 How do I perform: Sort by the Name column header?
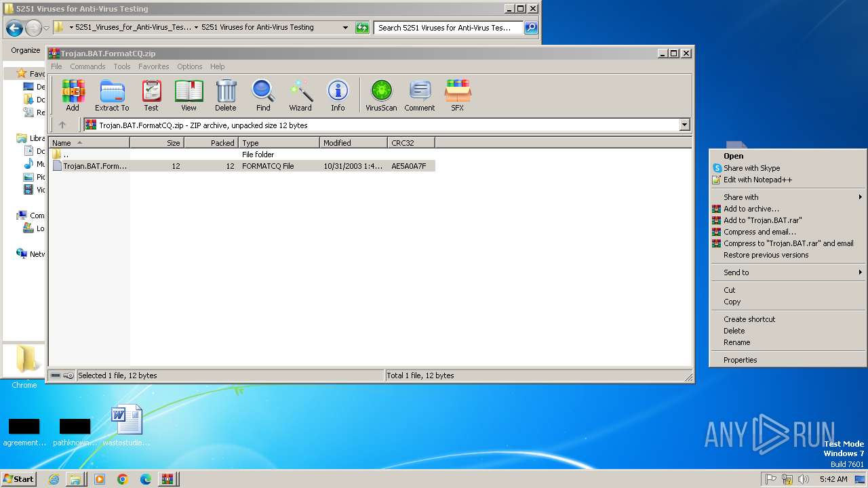pyautogui.click(x=90, y=142)
